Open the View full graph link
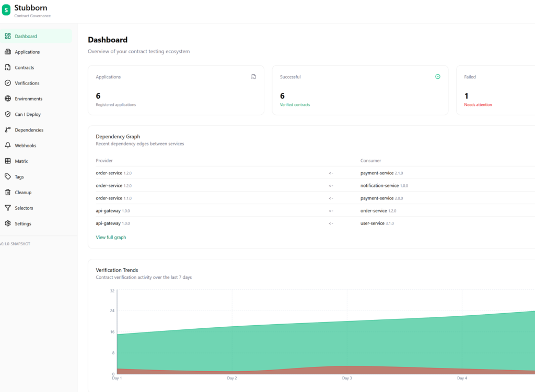 coord(111,237)
